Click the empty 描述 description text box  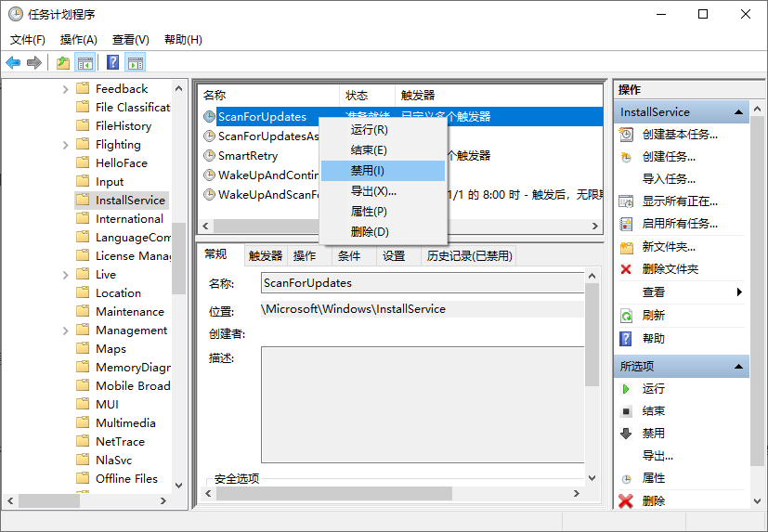(x=423, y=405)
